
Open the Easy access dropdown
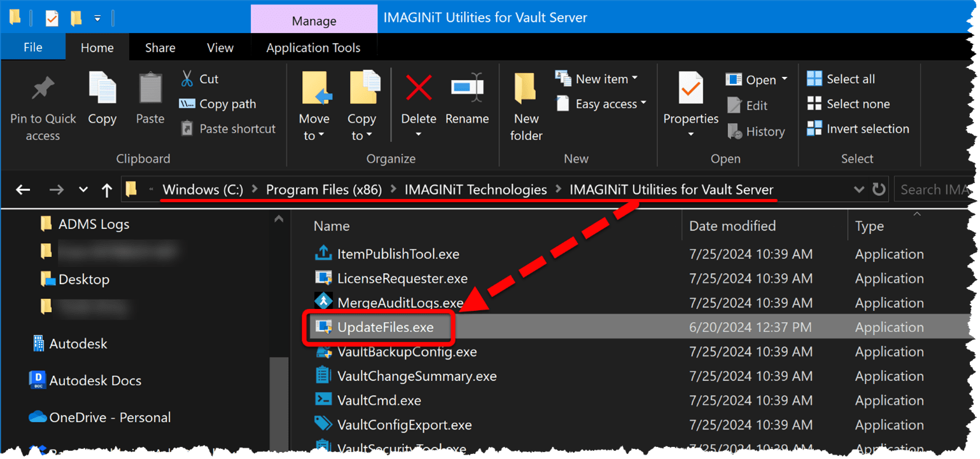coord(601,104)
